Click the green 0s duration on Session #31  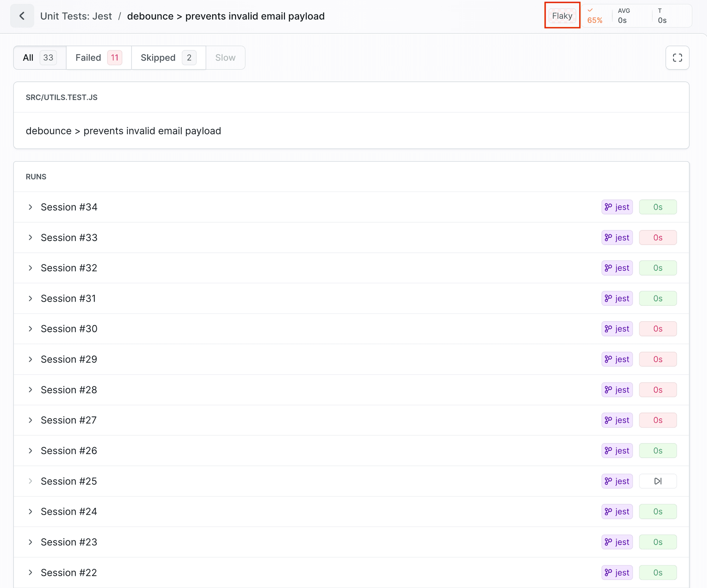[x=658, y=298]
